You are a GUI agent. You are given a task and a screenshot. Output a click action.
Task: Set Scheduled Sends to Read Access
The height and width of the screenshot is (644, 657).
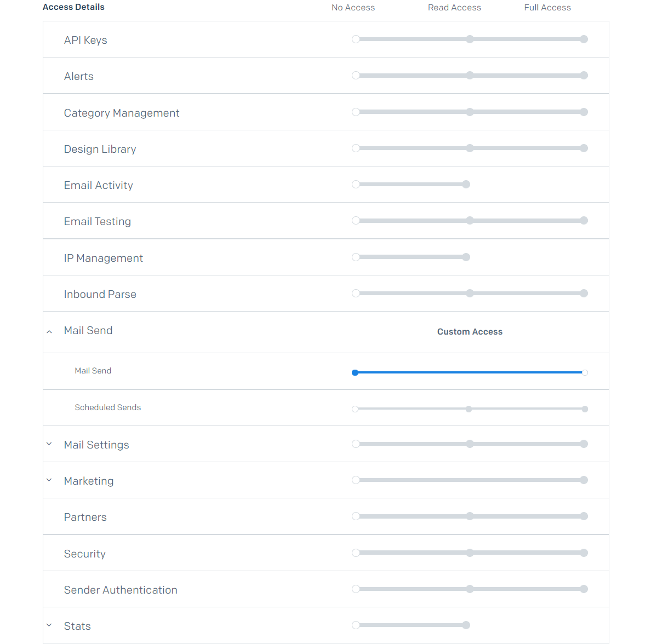[469, 409]
